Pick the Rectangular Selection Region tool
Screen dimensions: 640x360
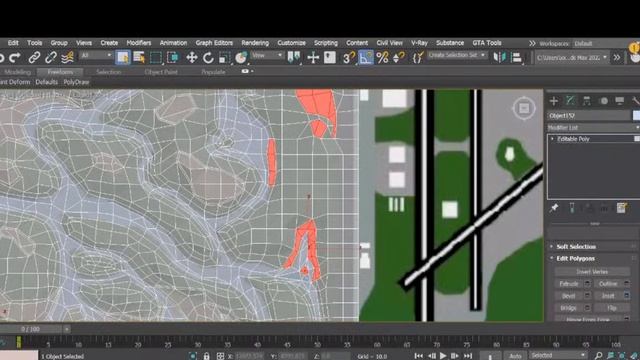(156, 58)
